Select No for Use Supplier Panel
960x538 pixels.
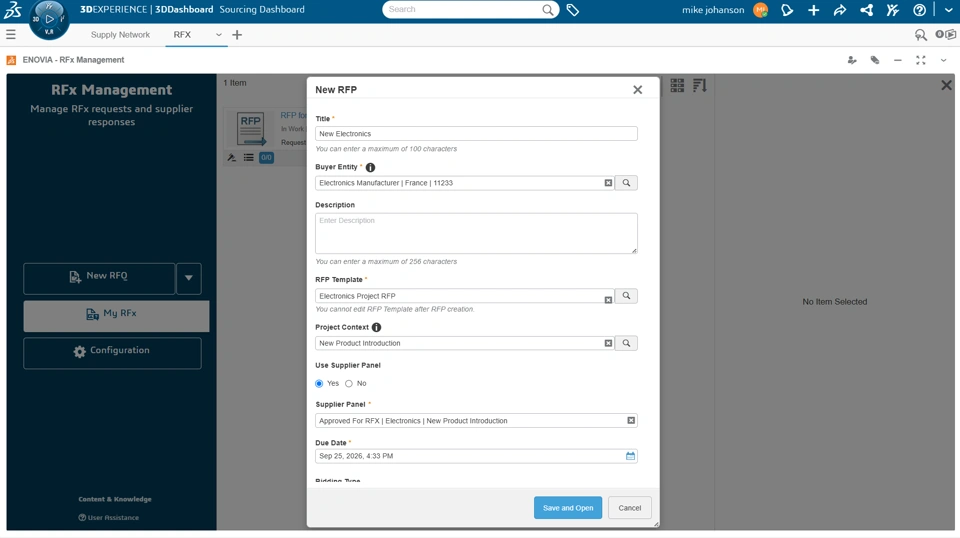[x=349, y=384]
